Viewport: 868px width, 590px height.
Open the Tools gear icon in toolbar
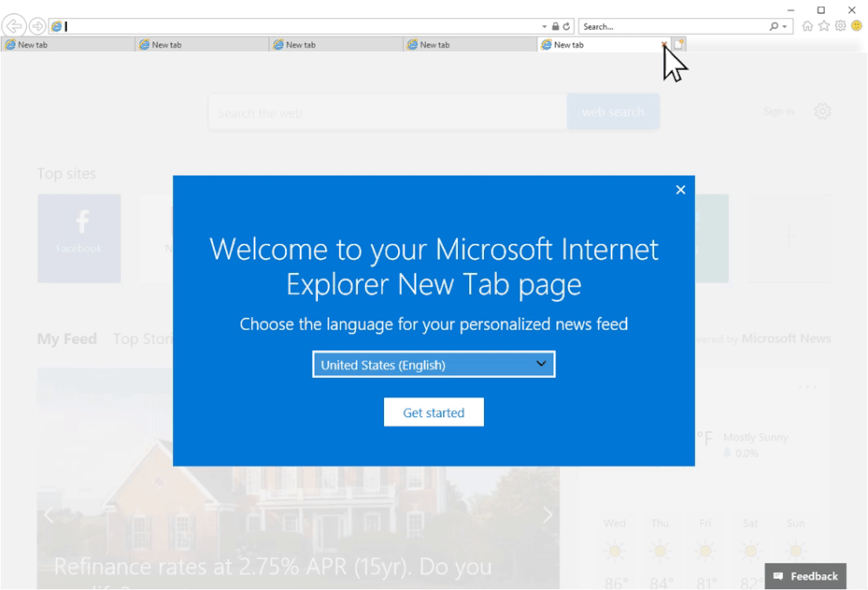coord(840,26)
